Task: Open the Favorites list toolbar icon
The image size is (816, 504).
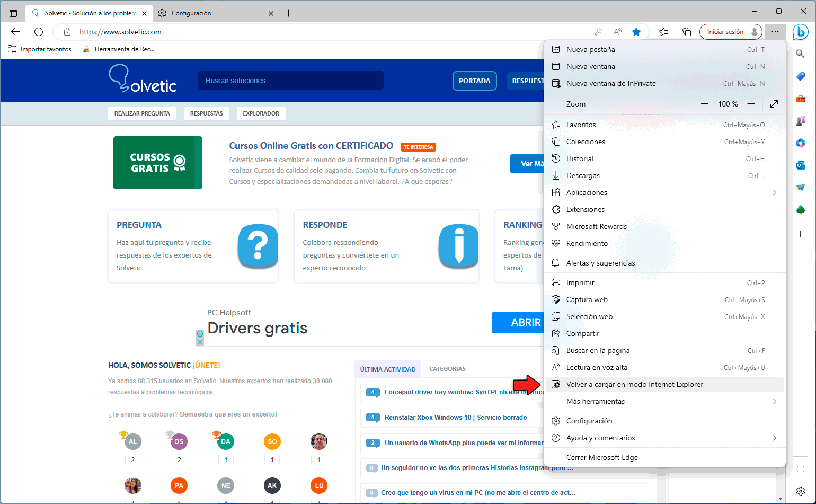Action: click(x=663, y=32)
